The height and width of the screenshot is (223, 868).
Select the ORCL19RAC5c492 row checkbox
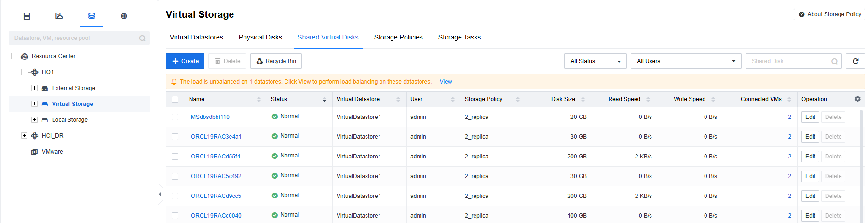click(175, 176)
